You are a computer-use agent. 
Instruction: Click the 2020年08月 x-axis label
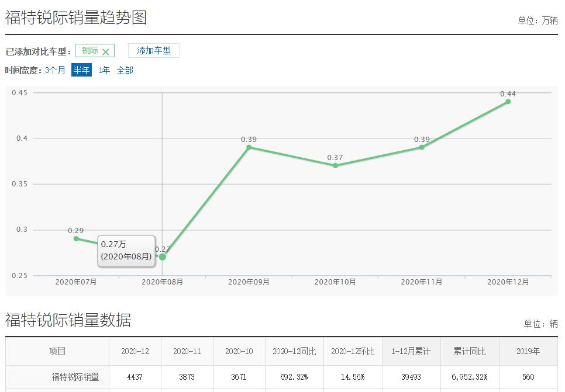point(162,282)
